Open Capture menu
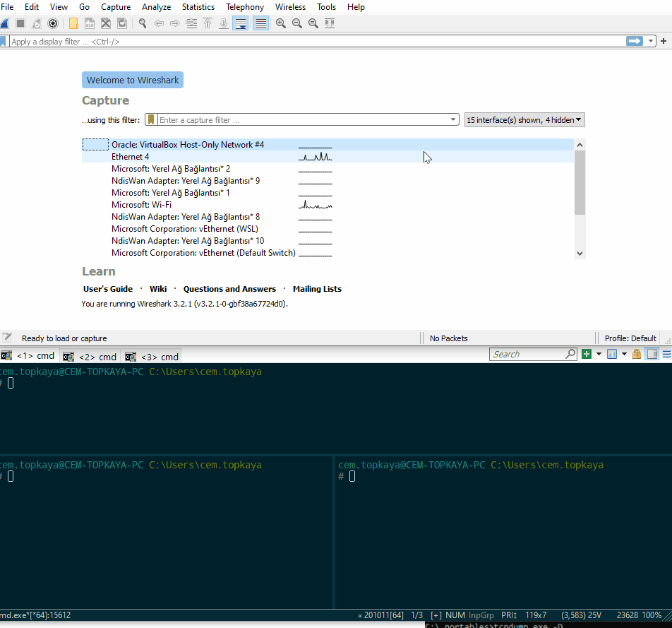The height and width of the screenshot is (628, 672). (116, 7)
